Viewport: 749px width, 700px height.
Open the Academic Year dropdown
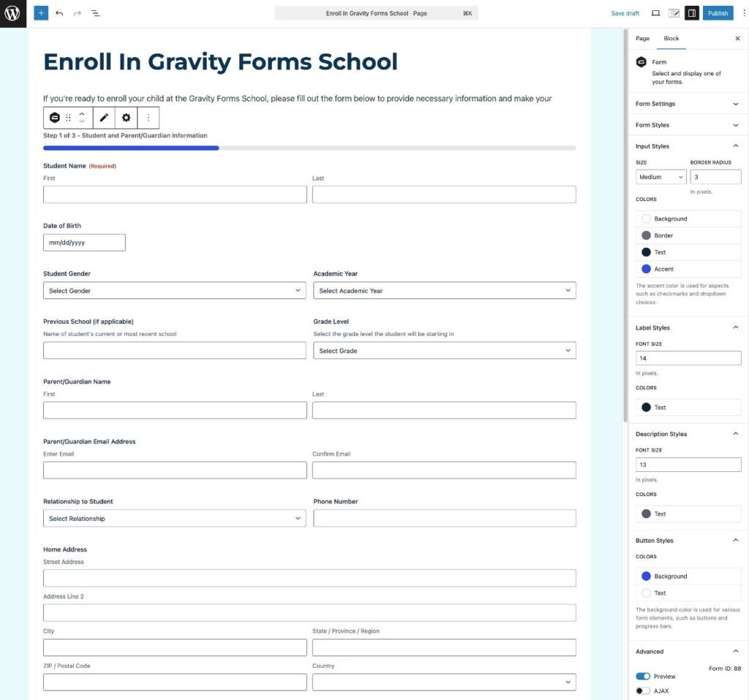[x=444, y=290]
